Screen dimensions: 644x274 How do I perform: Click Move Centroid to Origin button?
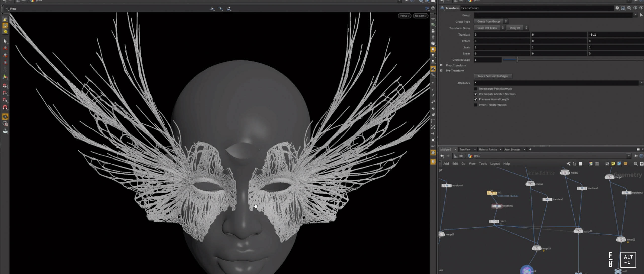click(x=493, y=76)
